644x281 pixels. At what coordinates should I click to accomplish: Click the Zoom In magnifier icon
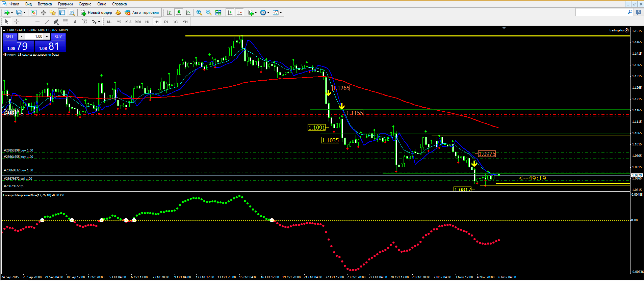click(199, 12)
